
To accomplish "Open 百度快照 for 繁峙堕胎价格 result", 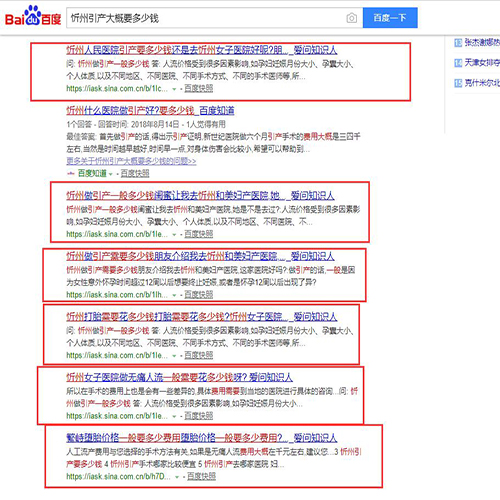I will click(x=201, y=476).
